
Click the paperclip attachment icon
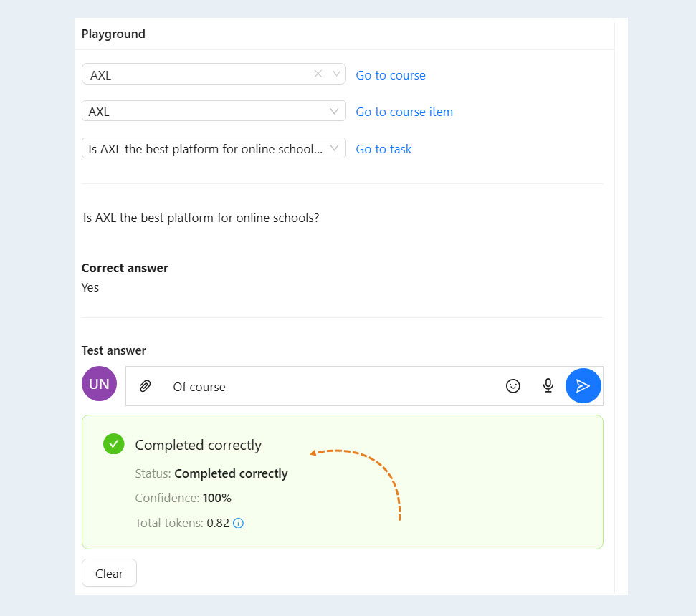145,386
